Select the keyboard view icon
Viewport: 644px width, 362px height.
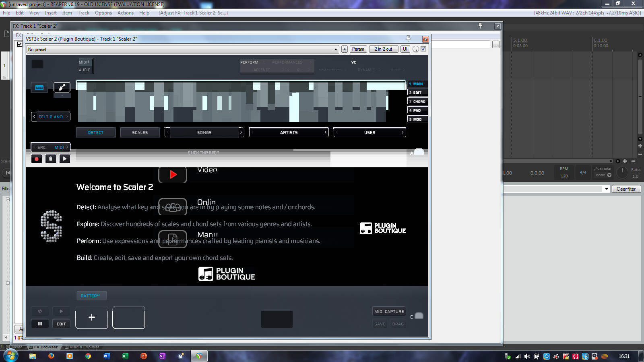(39, 87)
